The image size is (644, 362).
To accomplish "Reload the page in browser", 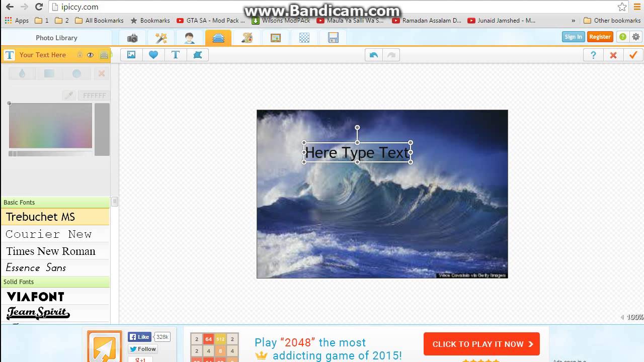I will [x=39, y=7].
